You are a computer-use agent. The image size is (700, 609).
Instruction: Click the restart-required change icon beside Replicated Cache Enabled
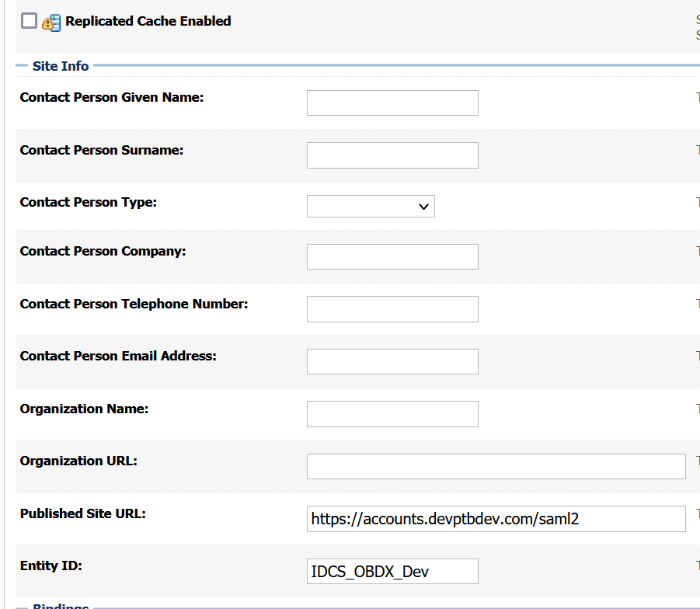coord(50,22)
